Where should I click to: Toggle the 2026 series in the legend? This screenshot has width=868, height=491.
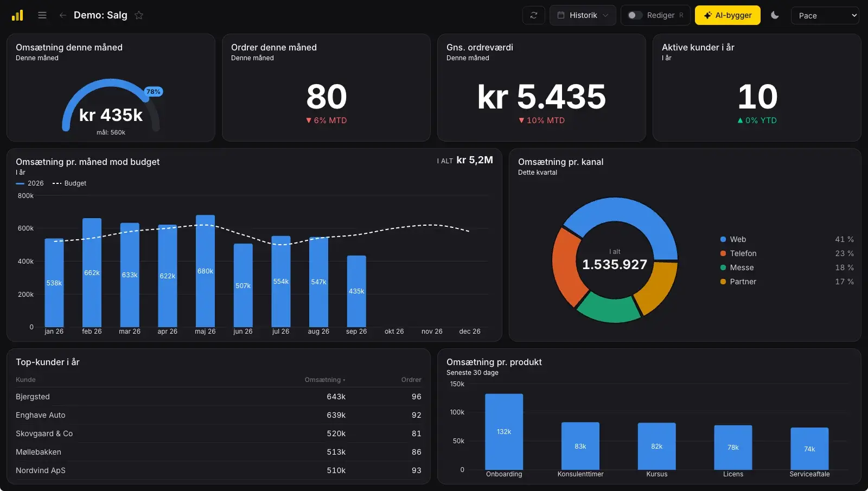pyautogui.click(x=30, y=183)
